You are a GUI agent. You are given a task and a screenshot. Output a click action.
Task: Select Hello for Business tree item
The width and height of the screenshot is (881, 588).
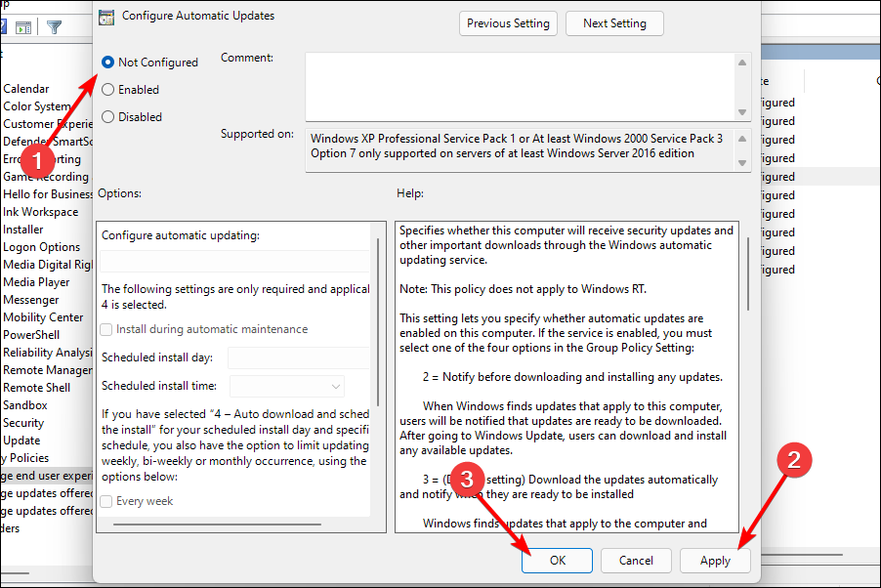48,194
